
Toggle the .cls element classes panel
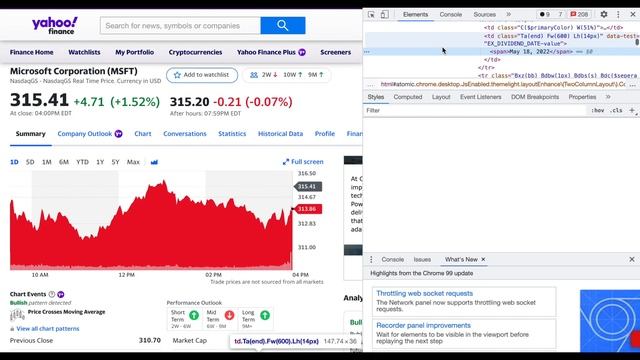[x=617, y=110]
